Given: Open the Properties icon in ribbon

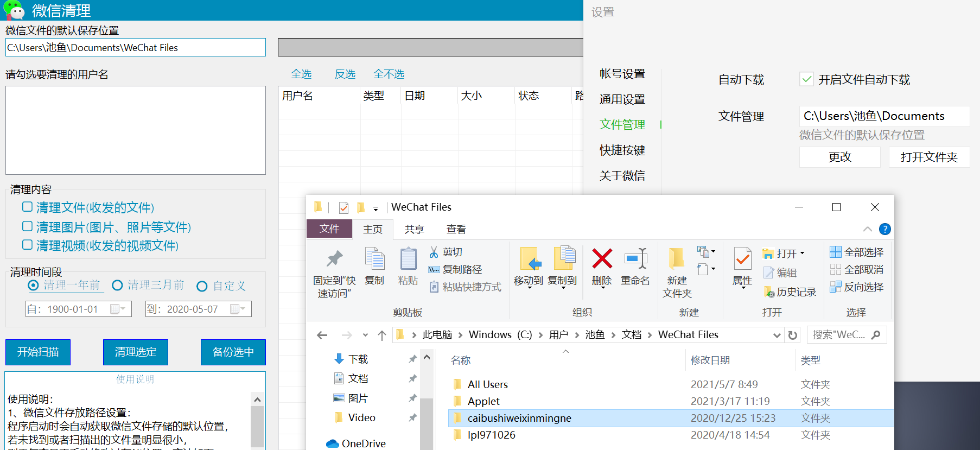Looking at the screenshot, I should tap(742, 259).
